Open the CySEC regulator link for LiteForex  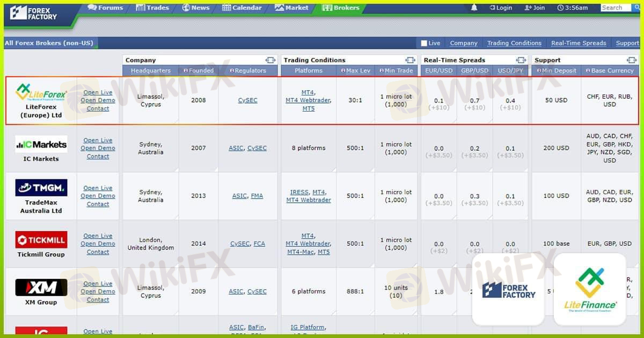[247, 100]
